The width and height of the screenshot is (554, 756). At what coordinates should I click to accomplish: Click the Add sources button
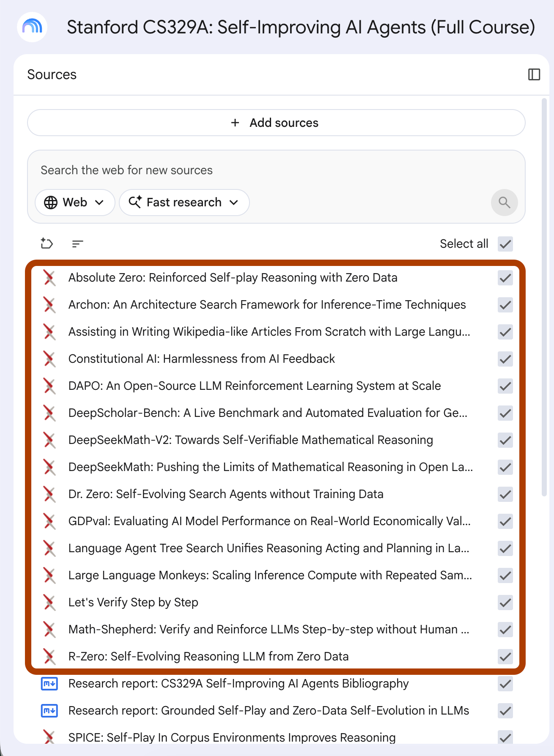coord(276,123)
